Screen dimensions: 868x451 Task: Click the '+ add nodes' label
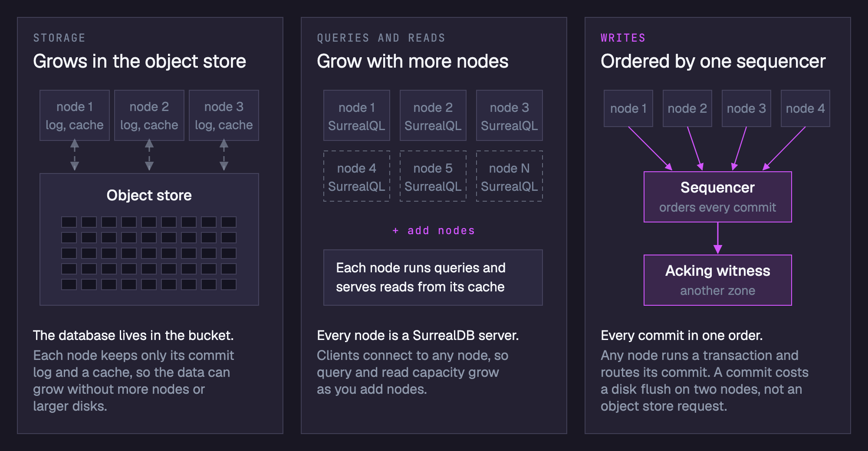click(433, 231)
